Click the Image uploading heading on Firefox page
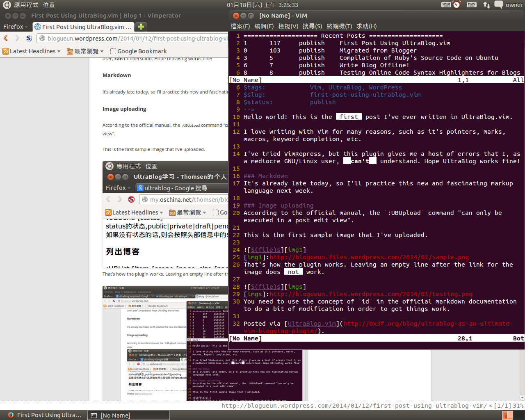 click(124, 109)
